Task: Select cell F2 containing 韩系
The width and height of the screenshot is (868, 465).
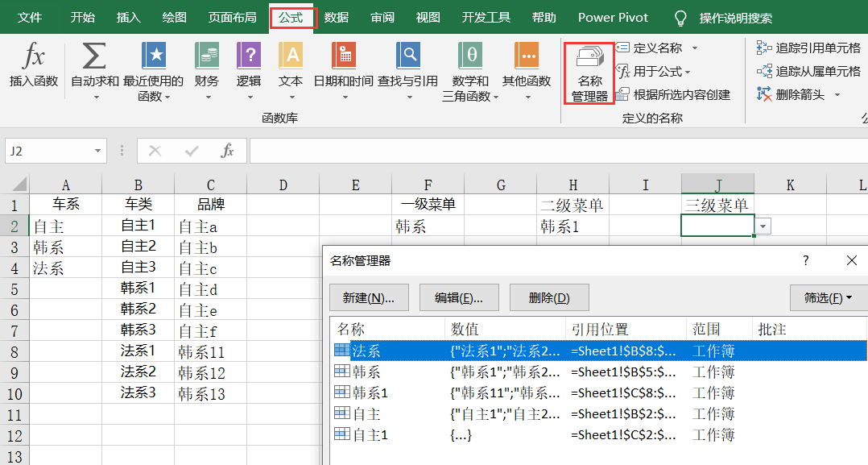Action: pos(428,226)
